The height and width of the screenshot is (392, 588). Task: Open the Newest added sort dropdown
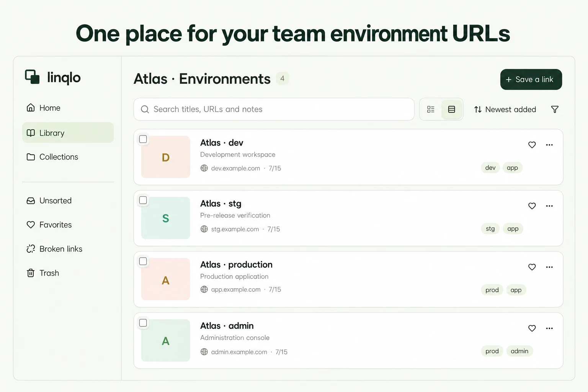505,109
